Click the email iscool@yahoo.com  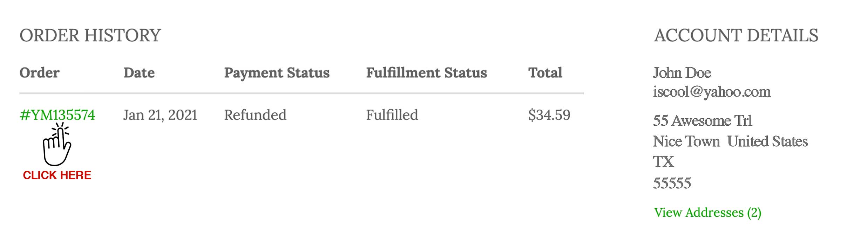[712, 92]
